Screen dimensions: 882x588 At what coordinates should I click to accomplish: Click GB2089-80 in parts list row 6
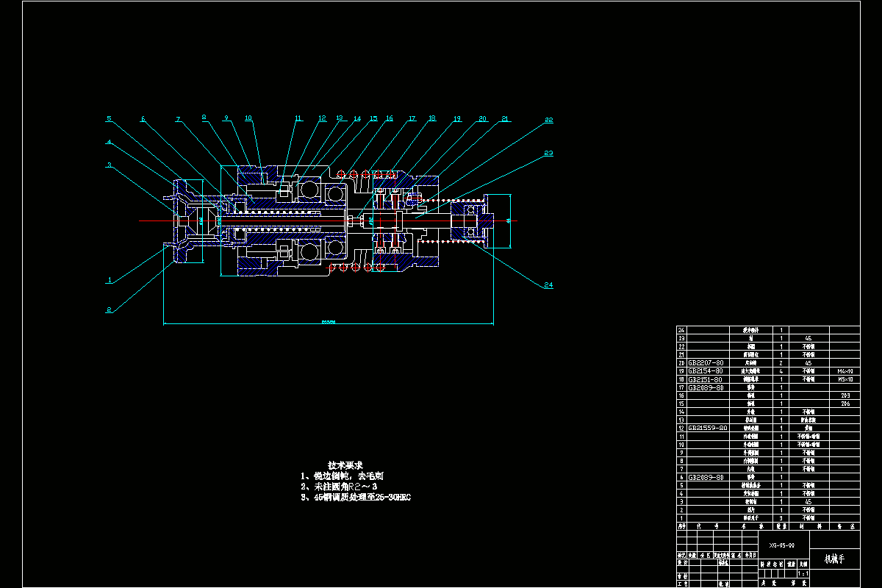click(706, 477)
